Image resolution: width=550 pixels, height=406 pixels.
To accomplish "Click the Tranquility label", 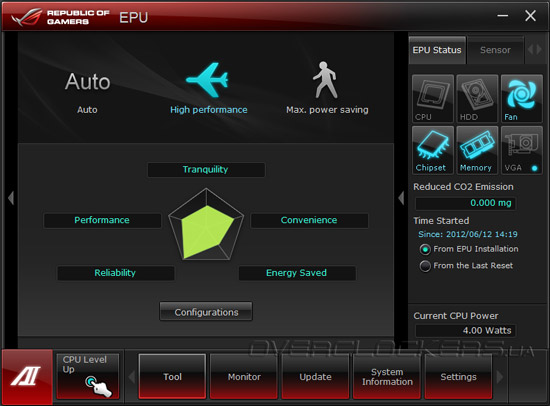I will click(206, 169).
